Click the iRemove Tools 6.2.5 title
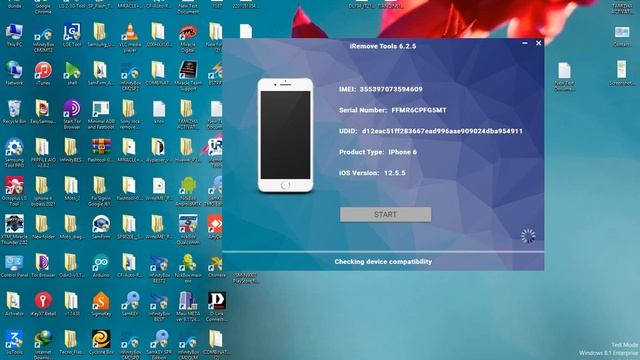This screenshot has width=640, height=360. [383, 46]
